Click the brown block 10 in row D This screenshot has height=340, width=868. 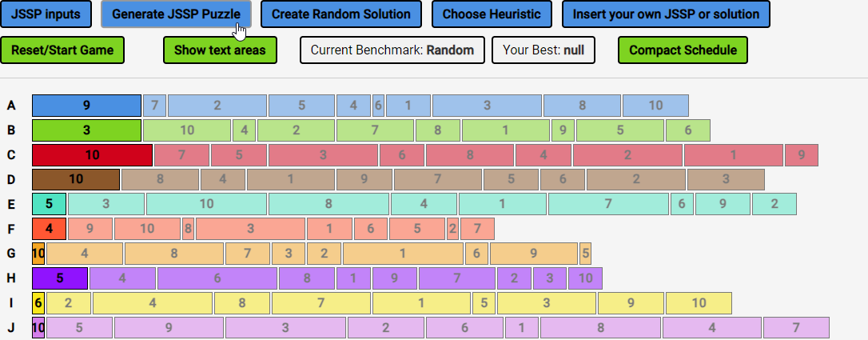(76, 180)
